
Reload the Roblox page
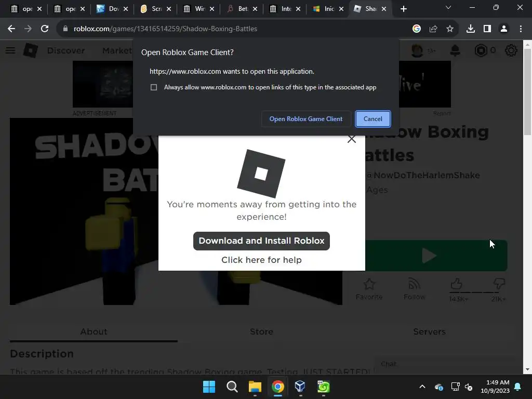pyautogui.click(x=45, y=29)
